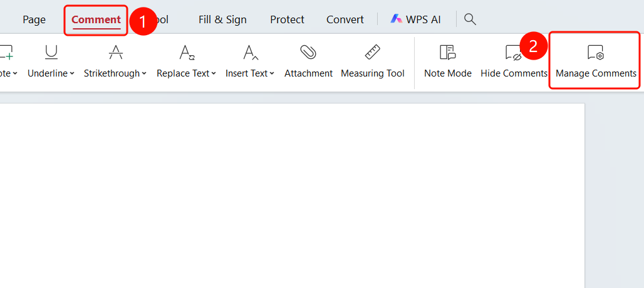Viewport: 644px width, 288px height.
Task: Expand the Insert Text dropdown arrow
Action: tap(271, 73)
